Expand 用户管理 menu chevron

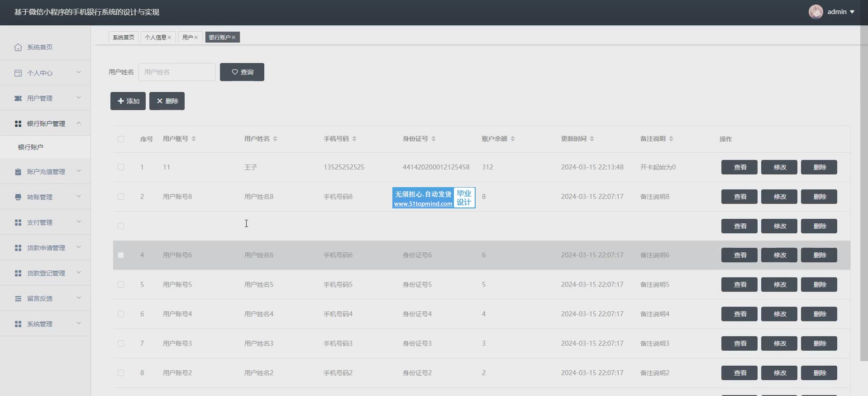(x=79, y=97)
